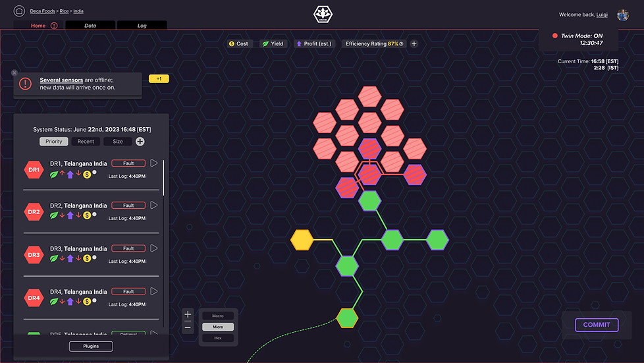Toggle the Yield metric filter
The height and width of the screenshot is (363, 644).
[x=273, y=43]
